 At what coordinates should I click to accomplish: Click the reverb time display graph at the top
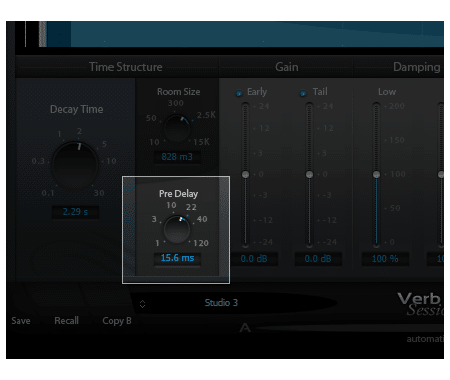pos(246,34)
